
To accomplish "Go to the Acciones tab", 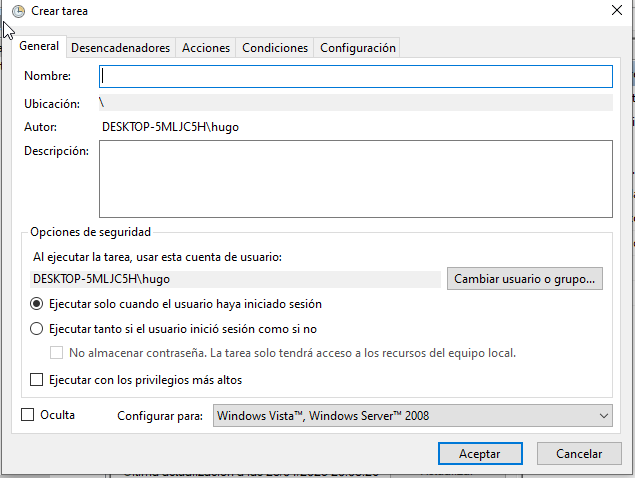I will 206,48.
